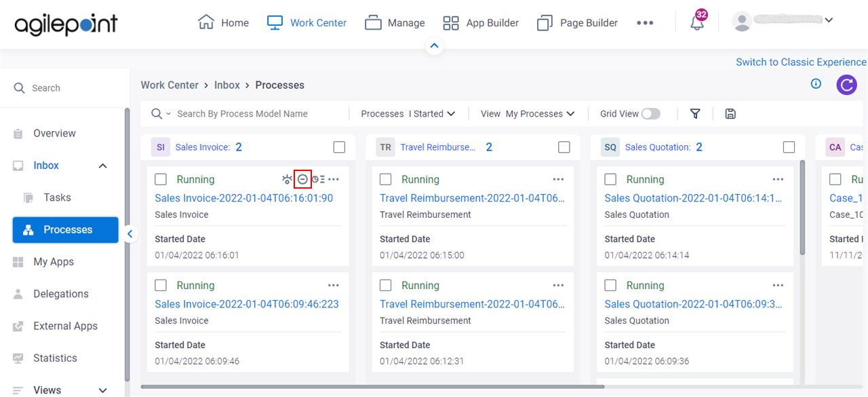
Task: Open the Work Center tab
Action: tap(307, 22)
